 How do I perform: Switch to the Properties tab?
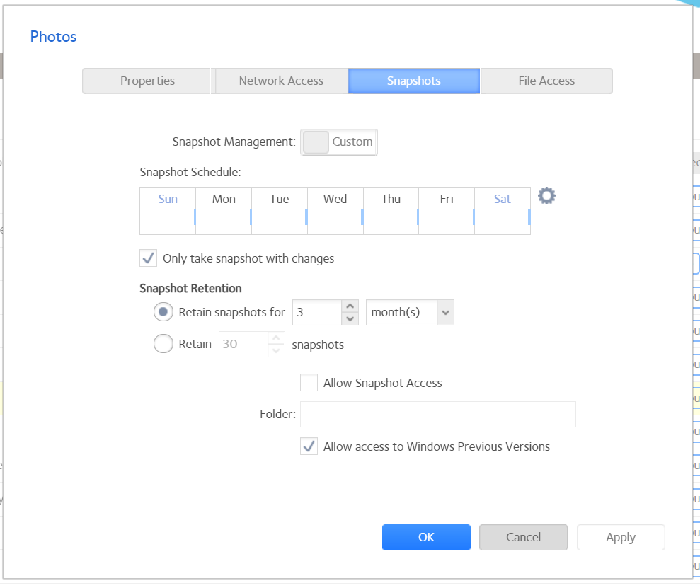click(147, 81)
